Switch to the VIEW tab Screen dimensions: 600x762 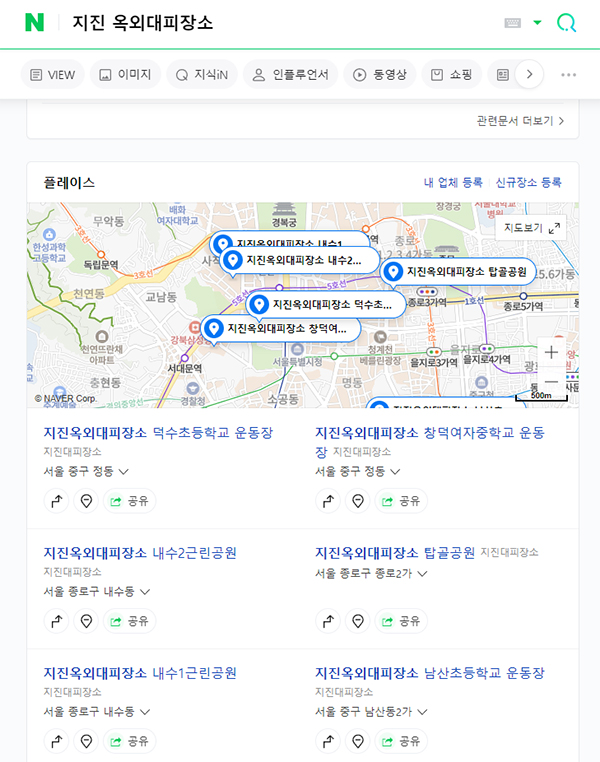(52, 75)
